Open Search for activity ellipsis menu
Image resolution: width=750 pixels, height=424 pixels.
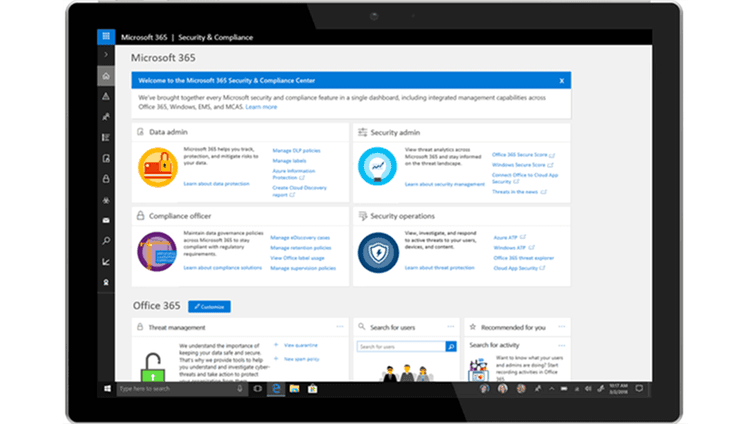[562, 345]
